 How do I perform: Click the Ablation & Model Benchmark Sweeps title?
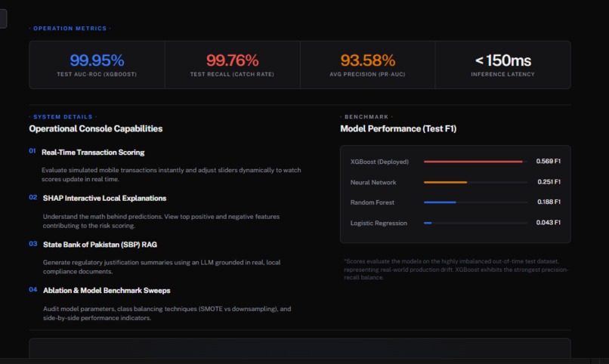pos(107,290)
